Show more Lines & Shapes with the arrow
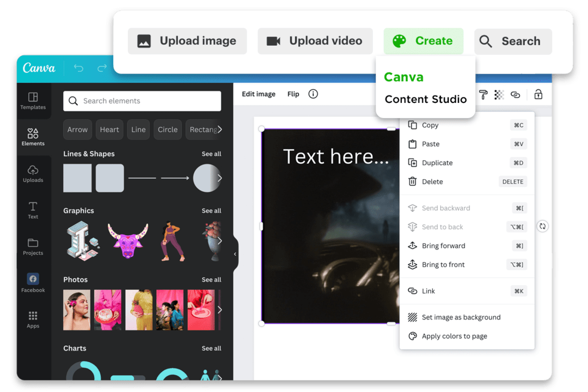 click(220, 178)
